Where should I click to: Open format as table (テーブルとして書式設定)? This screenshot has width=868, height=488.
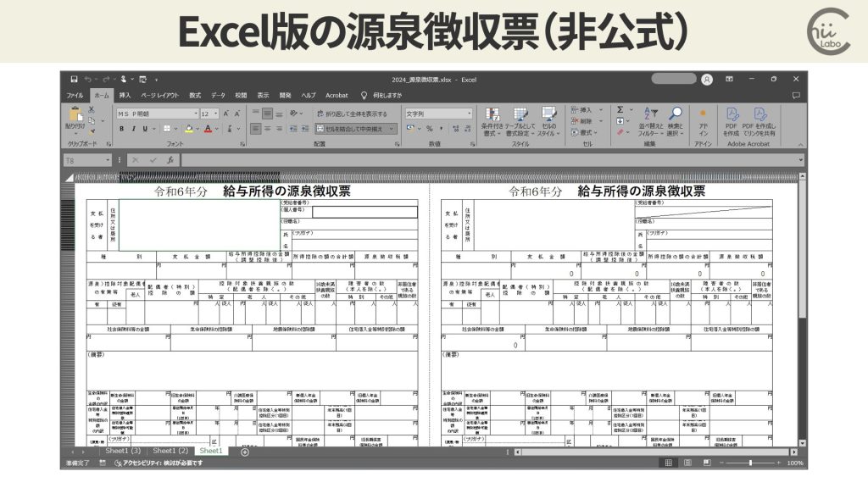[x=520, y=122]
